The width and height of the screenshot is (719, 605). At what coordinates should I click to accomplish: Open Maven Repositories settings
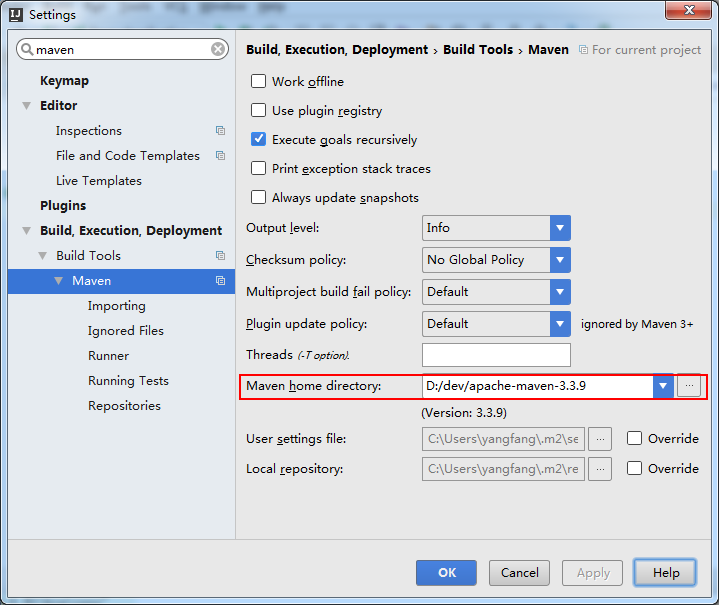124,405
